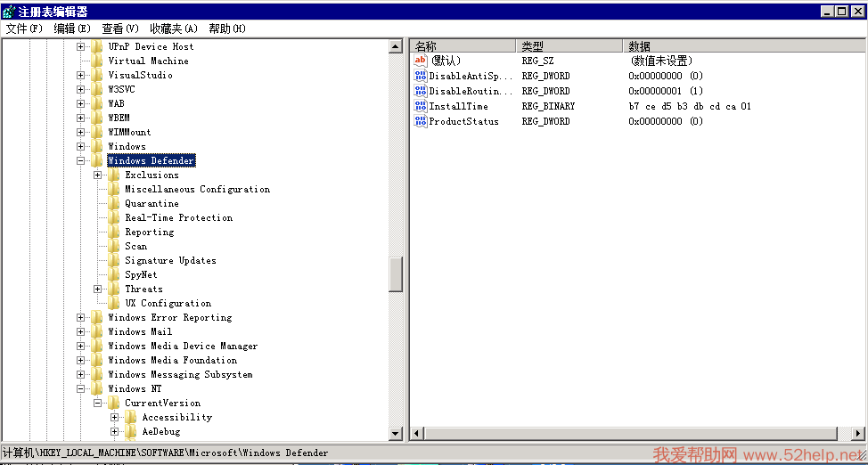Viewport: 868px width, 465px height.
Task: Open the 收藏夹(A) menu
Action: pos(173,29)
